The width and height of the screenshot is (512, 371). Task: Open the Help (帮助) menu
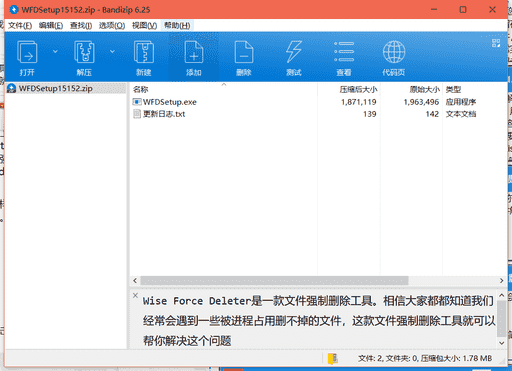[177, 26]
